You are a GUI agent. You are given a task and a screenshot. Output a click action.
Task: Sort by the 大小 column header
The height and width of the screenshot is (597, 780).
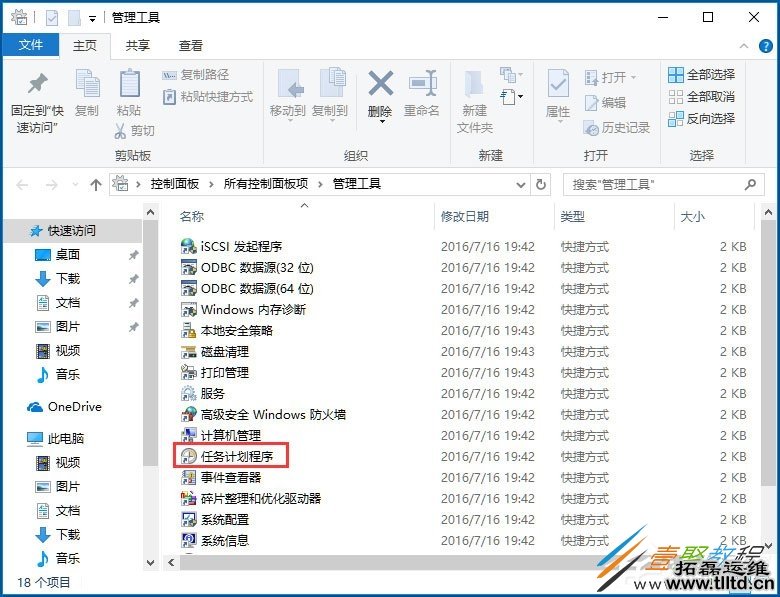pos(692,217)
